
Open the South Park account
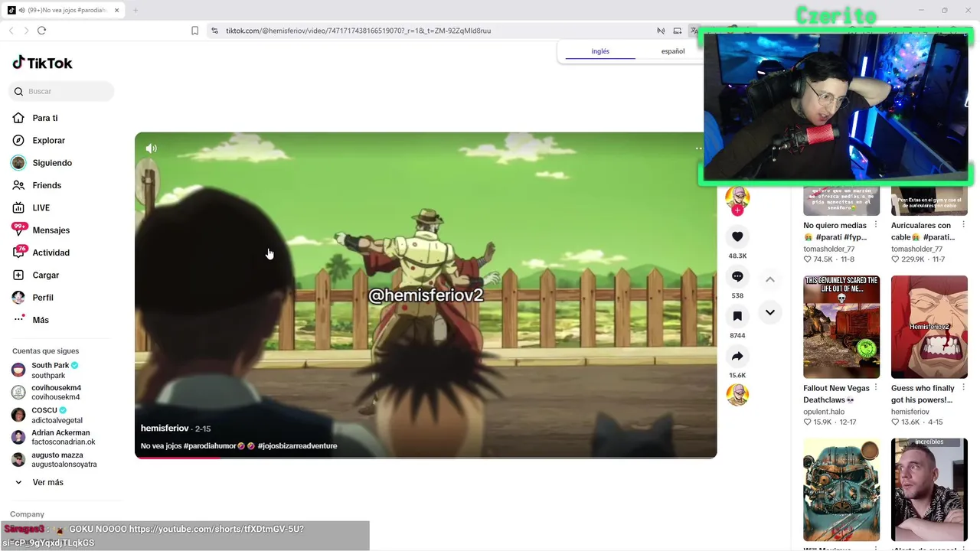point(51,370)
